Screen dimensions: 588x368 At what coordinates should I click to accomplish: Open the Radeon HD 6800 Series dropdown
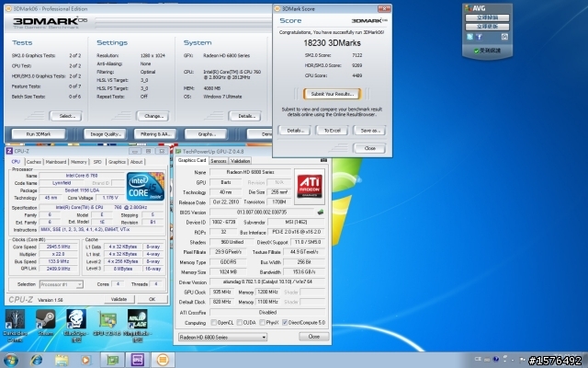pyautogui.click(x=222, y=338)
